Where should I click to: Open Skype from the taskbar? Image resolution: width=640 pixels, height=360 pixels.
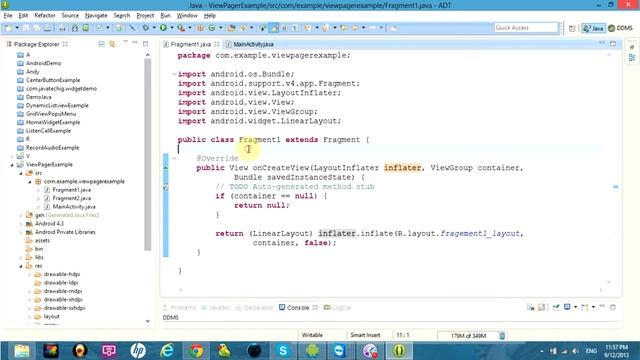coord(283,351)
